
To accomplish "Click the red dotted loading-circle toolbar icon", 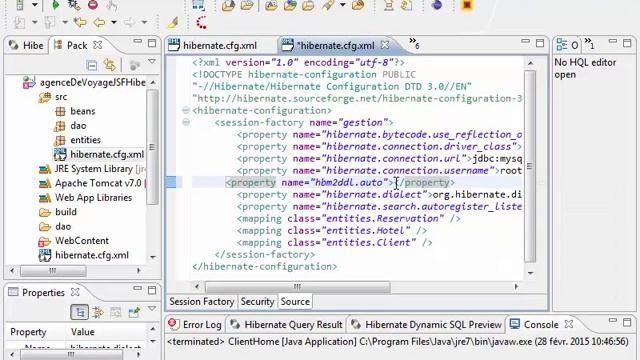I will pyautogui.click(x=201, y=22).
